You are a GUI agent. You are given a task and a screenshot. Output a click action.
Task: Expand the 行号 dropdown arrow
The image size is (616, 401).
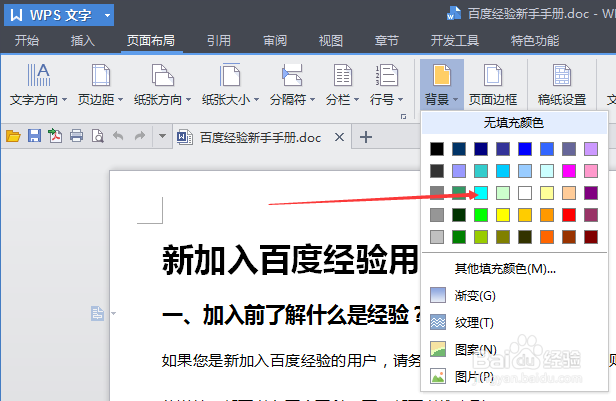click(400, 100)
